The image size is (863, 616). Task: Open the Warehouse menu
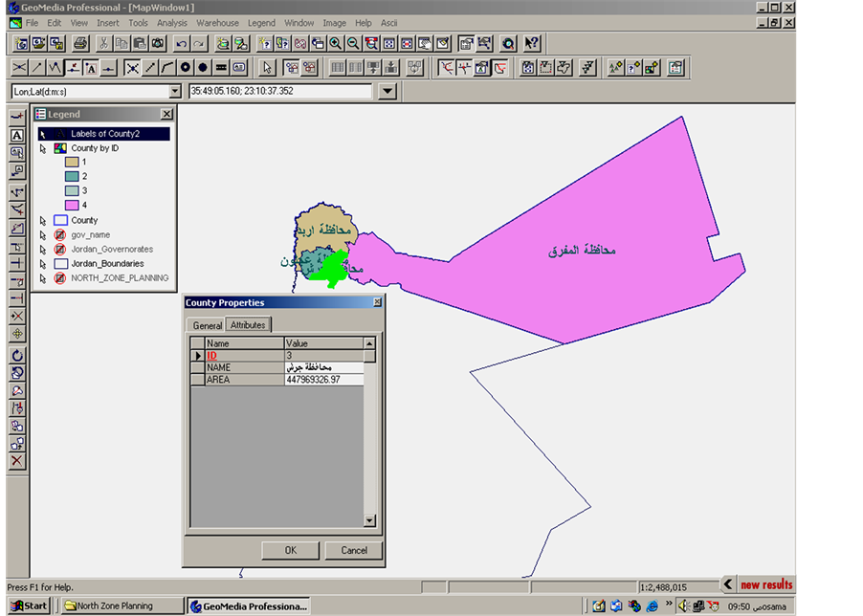pyautogui.click(x=217, y=22)
